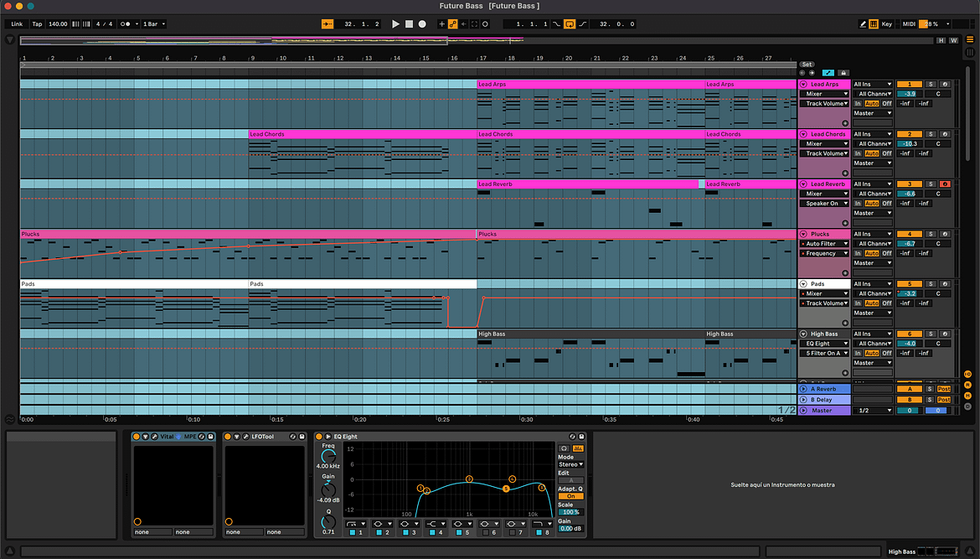Click the EQ Eight Freq knob
Screen dimensions: 980x559
click(x=328, y=455)
